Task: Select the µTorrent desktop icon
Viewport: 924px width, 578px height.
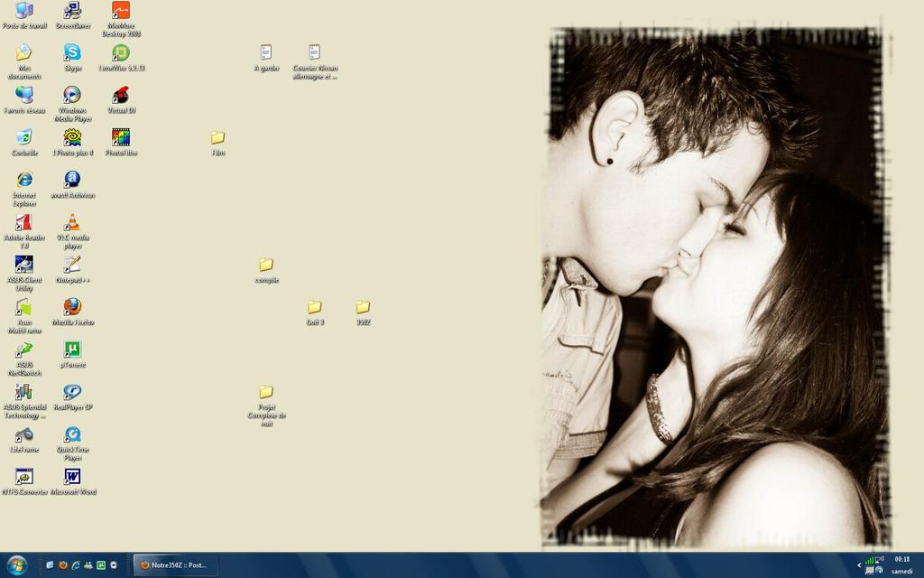Action: [72, 350]
